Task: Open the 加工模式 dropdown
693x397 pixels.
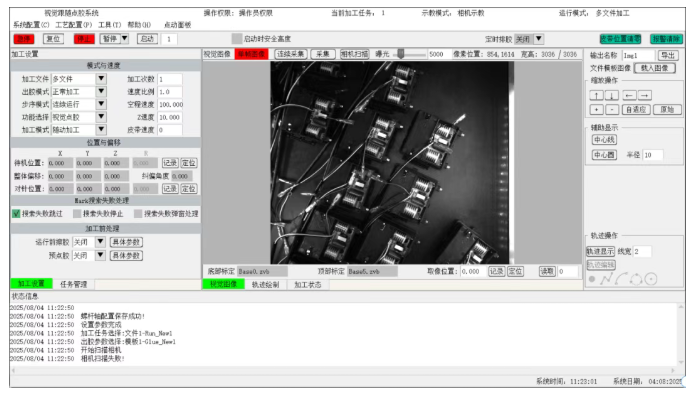Action: (x=101, y=130)
